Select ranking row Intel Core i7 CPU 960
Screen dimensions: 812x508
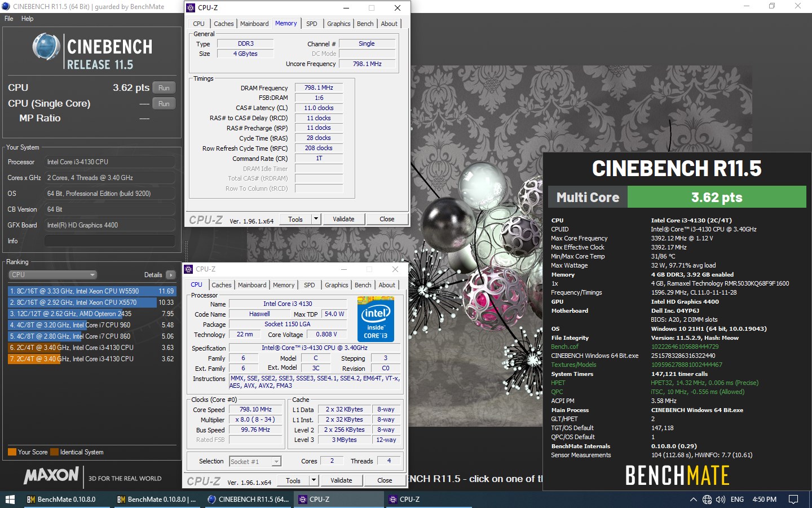pos(92,325)
